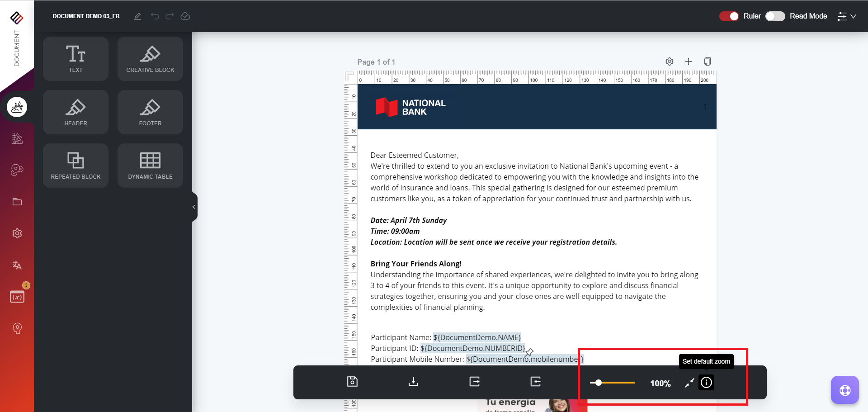The image size is (868, 412).
Task: Collapse the blocks panel using left chevron
Action: (x=194, y=207)
